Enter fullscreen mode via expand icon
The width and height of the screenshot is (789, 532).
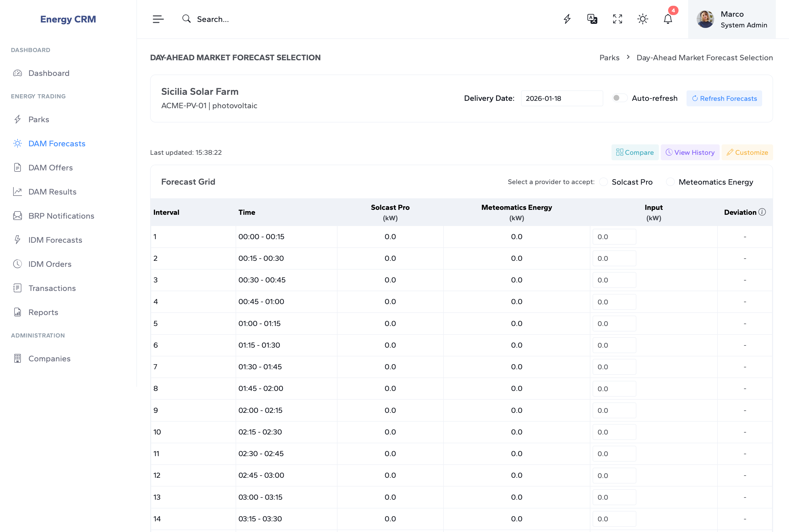pos(617,19)
